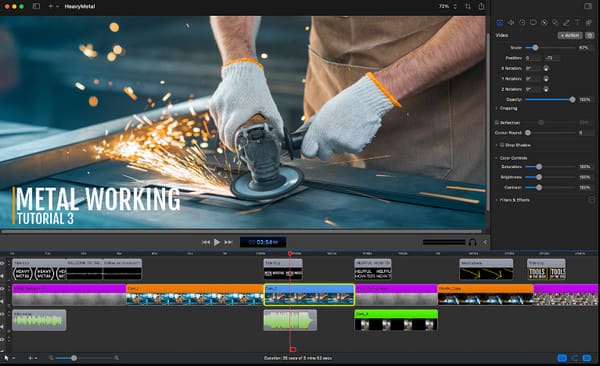The height and width of the screenshot is (366, 600).
Task: Click the Action button in Video inspector
Action: pyautogui.click(x=570, y=35)
